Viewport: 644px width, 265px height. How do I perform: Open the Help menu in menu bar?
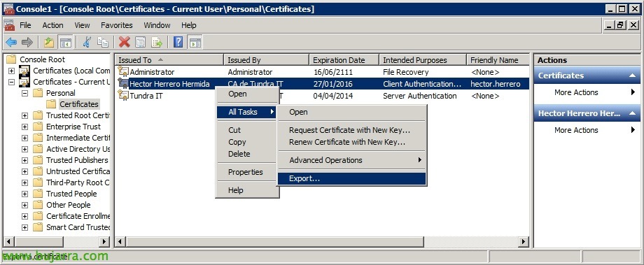189,25
